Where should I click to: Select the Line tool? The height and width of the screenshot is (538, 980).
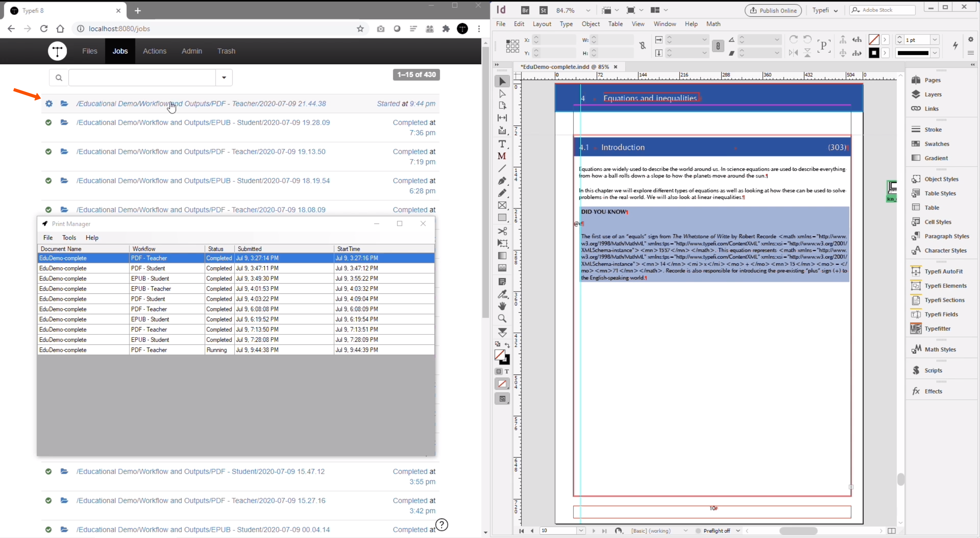pos(502,168)
